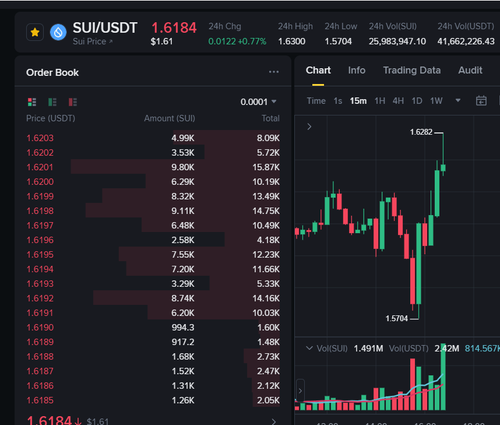Screen dimensions: 500x425
Task: Click the 1.6184 last price in order book
Action: pyautogui.click(x=49, y=421)
